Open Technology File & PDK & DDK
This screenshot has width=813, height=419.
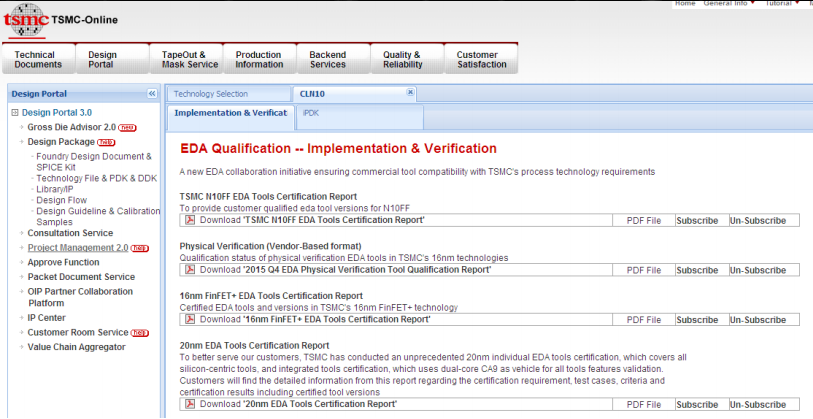96,178
